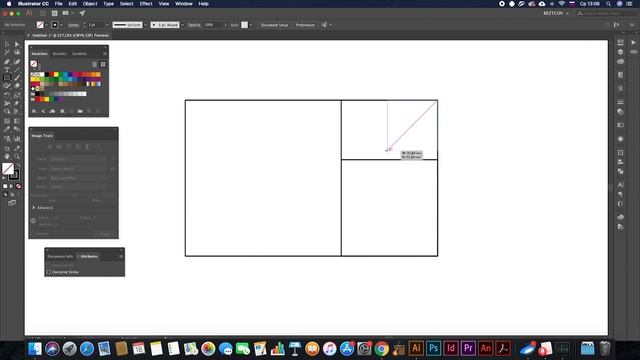Click the Stroke label link in control bar
The width and height of the screenshot is (640, 360).
pyautogui.click(x=73, y=25)
